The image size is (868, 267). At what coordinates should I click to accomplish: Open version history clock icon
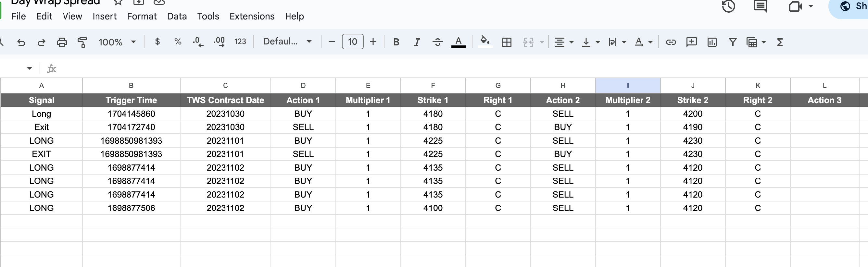click(728, 6)
